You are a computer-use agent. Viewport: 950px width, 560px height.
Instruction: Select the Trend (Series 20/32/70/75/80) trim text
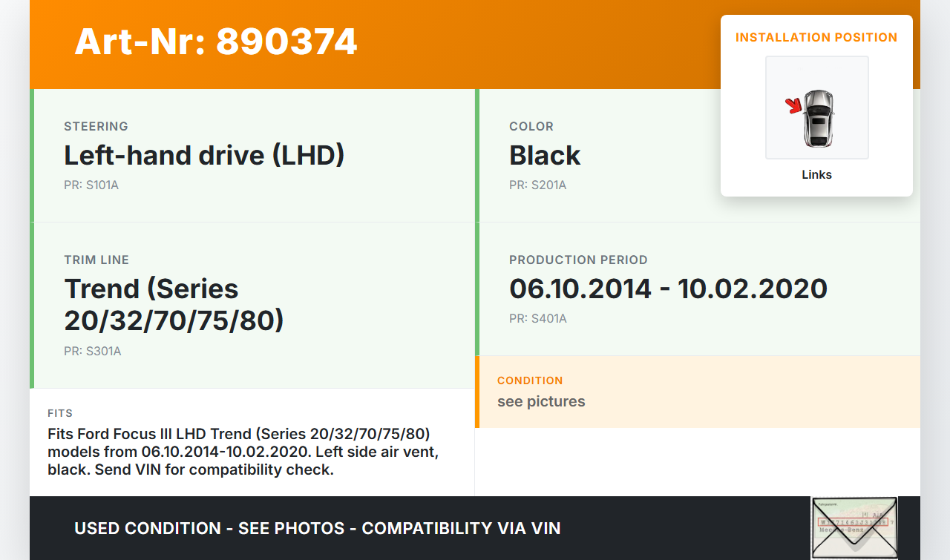[x=174, y=304]
